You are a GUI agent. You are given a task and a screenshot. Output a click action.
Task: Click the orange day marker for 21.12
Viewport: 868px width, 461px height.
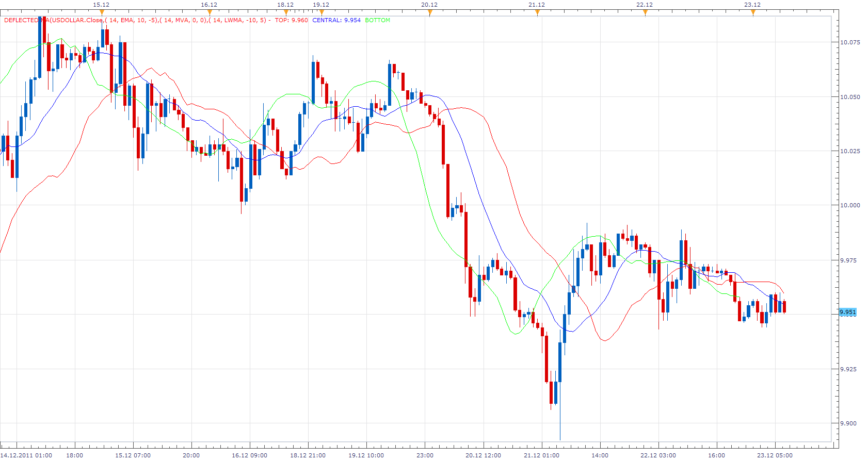coord(537,12)
